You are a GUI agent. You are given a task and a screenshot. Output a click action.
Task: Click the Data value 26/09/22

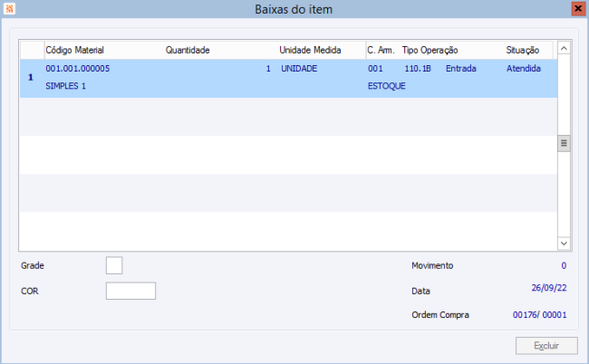tap(549, 288)
